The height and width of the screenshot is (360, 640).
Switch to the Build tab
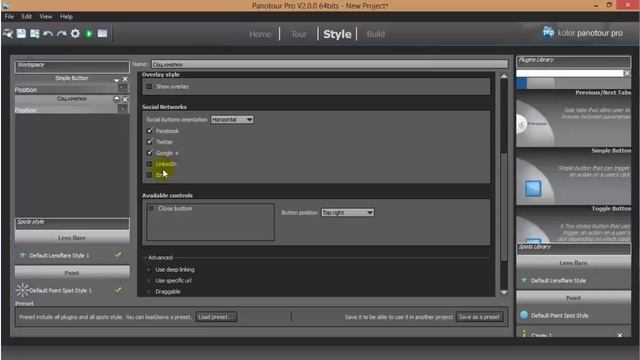376,34
